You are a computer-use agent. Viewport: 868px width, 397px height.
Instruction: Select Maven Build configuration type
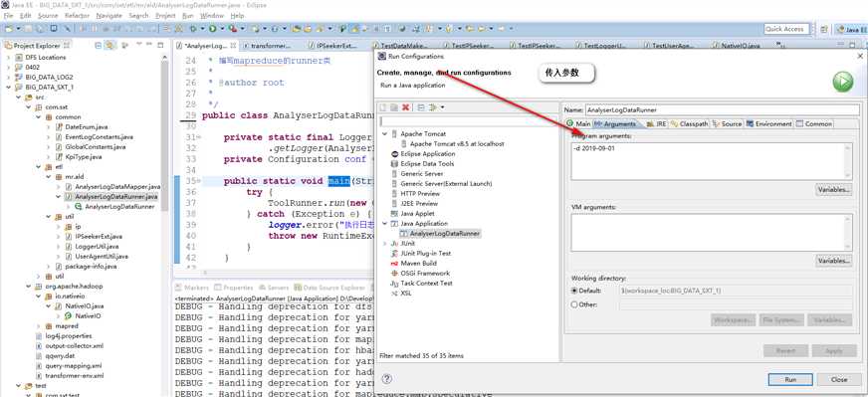click(414, 263)
